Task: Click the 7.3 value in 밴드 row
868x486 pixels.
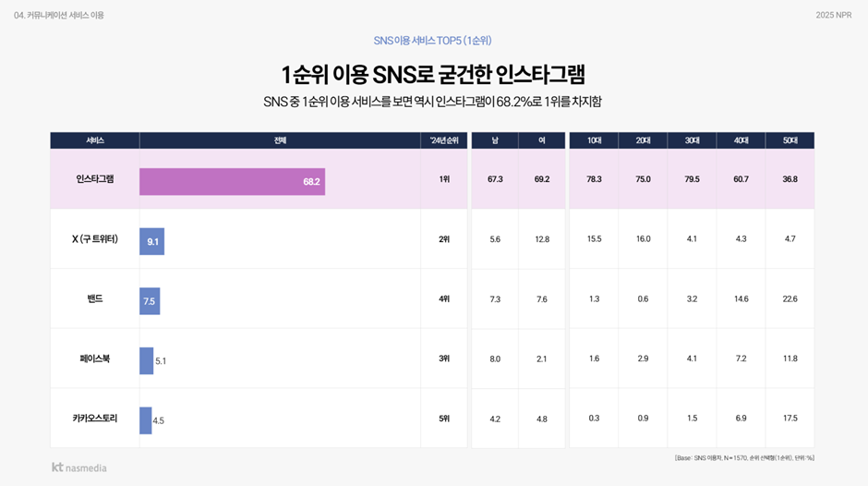Action: (495, 298)
